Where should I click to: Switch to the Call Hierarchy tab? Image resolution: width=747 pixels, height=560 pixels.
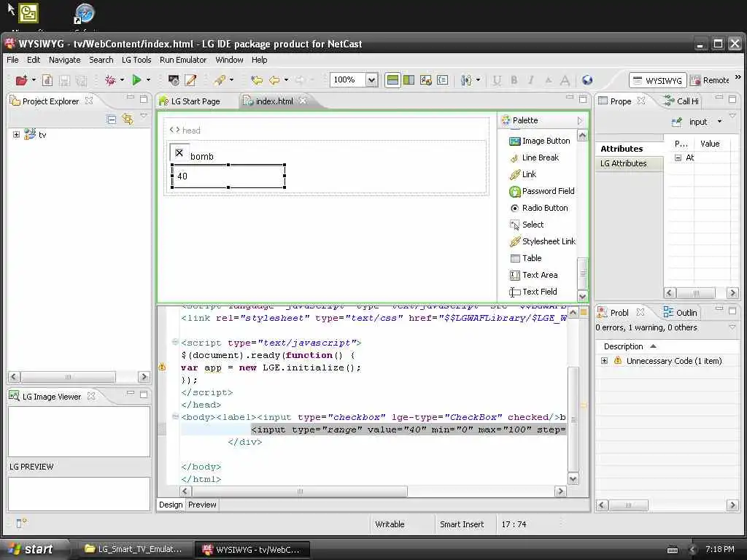click(x=682, y=101)
